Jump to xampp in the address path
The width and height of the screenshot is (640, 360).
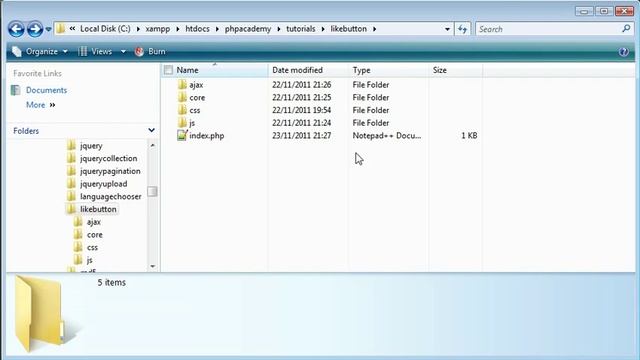[x=158, y=29]
